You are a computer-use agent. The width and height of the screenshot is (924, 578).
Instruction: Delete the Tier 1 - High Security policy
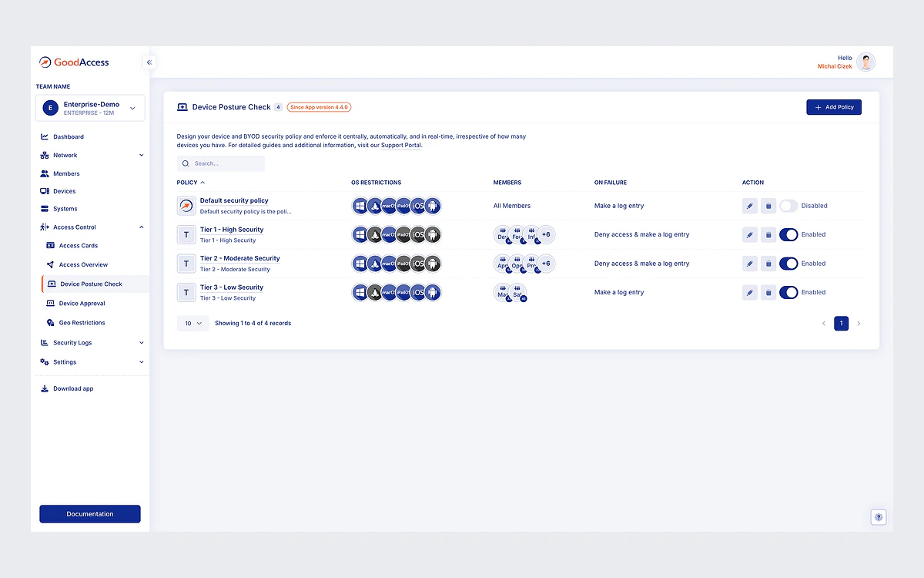[x=768, y=234]
